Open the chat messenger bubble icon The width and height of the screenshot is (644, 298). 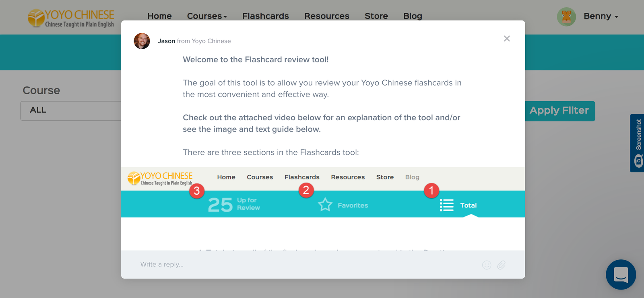621,275
